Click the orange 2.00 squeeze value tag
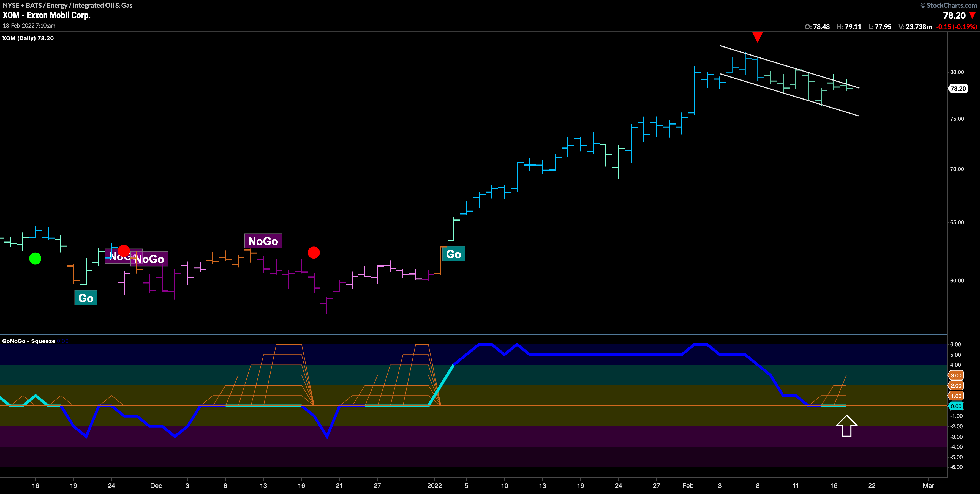This screenshot has width=980, height=494. (956, 385)
